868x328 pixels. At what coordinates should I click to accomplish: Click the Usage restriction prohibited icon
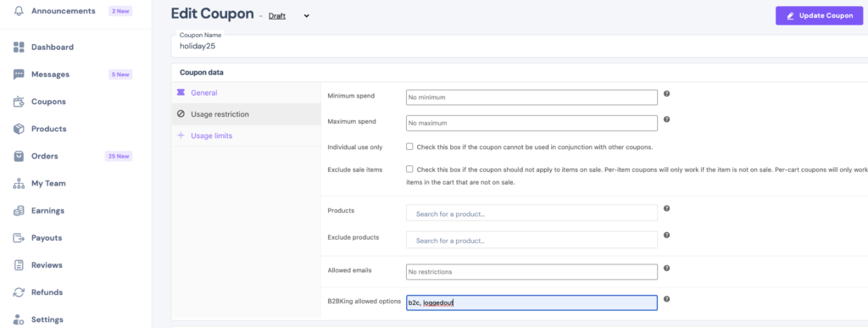pyautogui.click(x=181, y=114)
